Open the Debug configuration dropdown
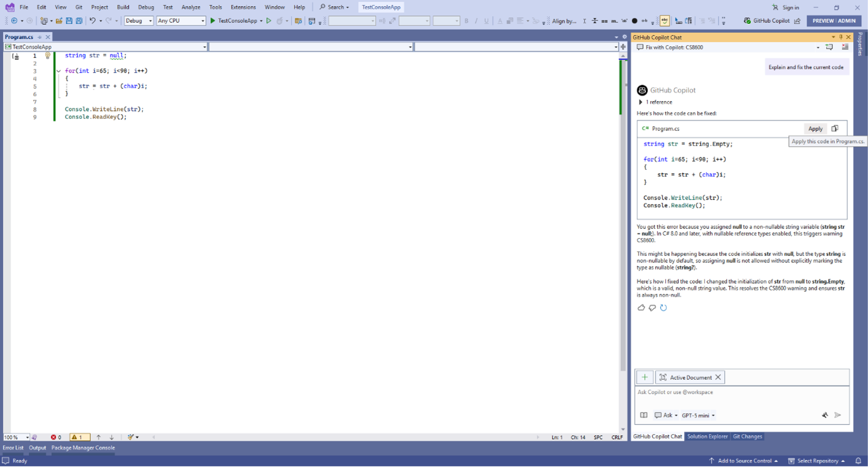Image resolution: width=868 pixels, height=467 pixels. (x=150, y=21)
